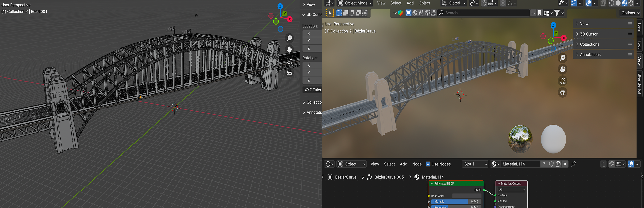Click the BlenderKit Search field

(483, 13)
